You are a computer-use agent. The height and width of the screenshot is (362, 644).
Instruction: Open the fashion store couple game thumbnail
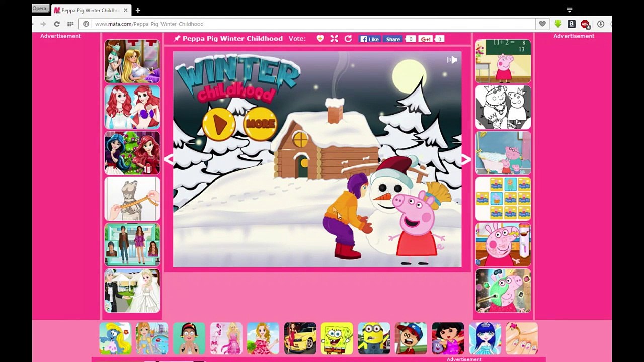tap(132, 245)
